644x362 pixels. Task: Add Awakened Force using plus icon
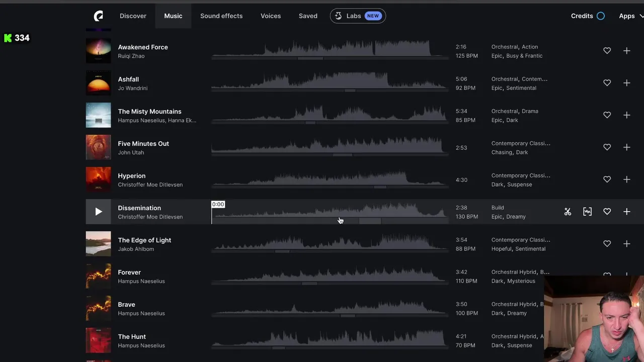click(x=626, y=51)
